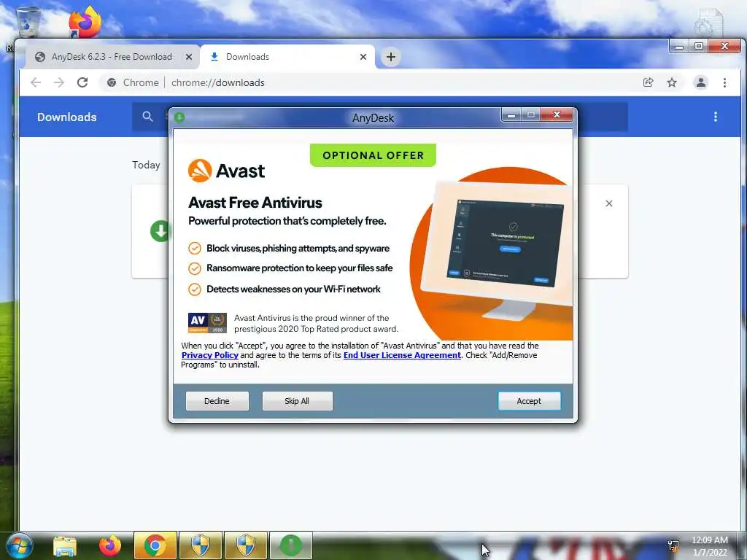Open the Avast Privacy Policy link
The height and width of the screenshot is (560, 747).
tap(209, 355)
